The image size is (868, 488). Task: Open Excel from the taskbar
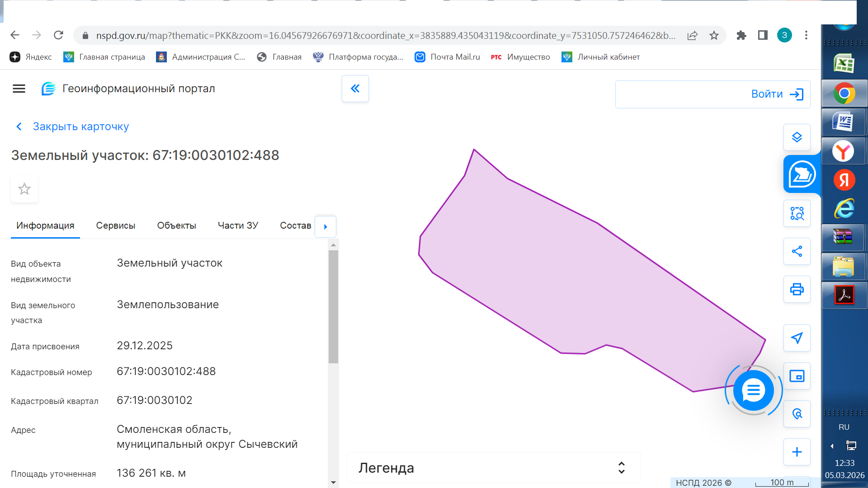[844, 64]
